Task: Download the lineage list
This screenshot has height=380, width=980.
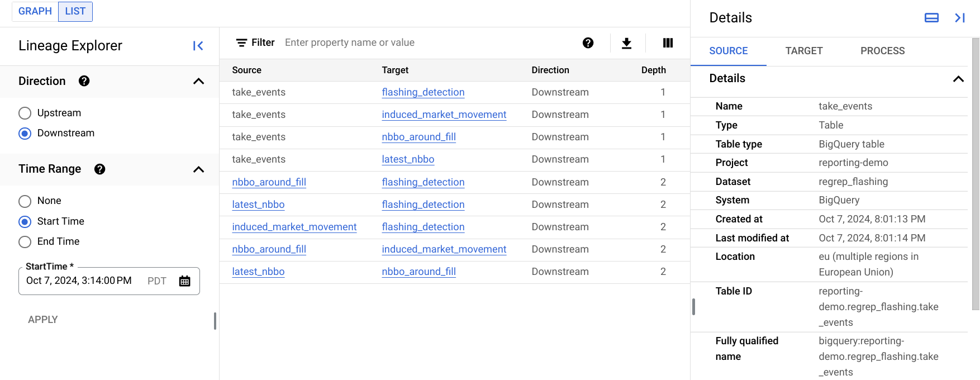Action: click(626, 43)
